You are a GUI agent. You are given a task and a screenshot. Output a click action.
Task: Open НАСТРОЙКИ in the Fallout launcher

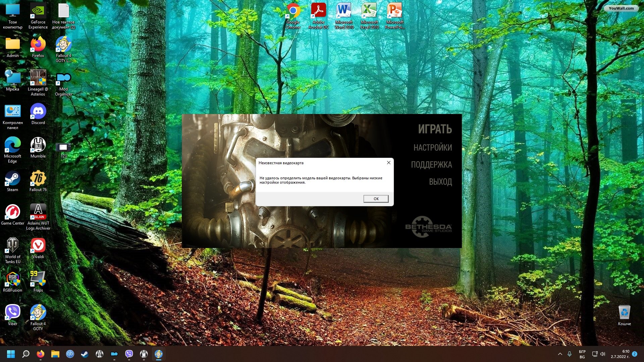point(432,147)
